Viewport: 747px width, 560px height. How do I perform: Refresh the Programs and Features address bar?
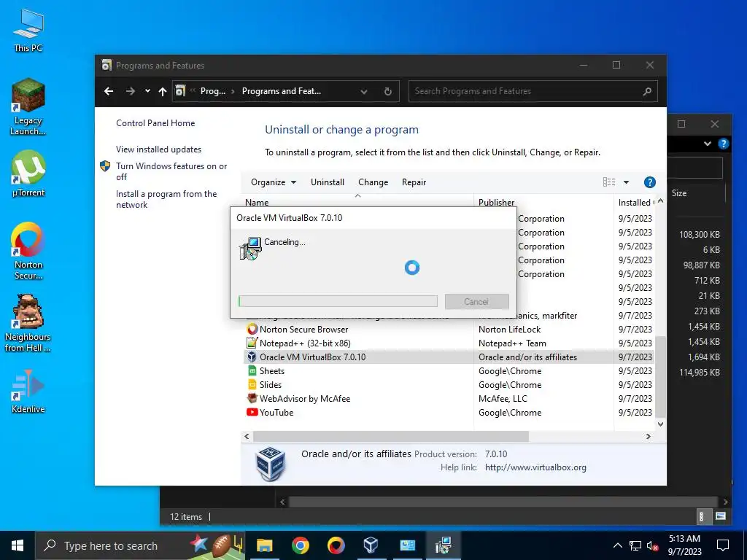(x=388, y=91)
